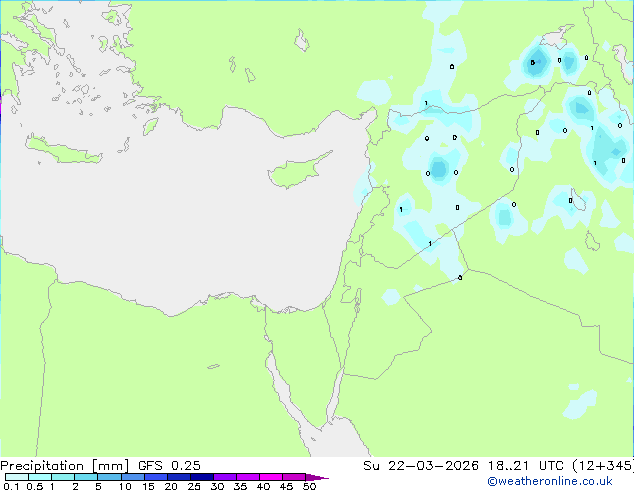This screenshot has width=634, height=490.
Task: Select the 'Precipitation [mm]' title text
Action: pos(65,466)
